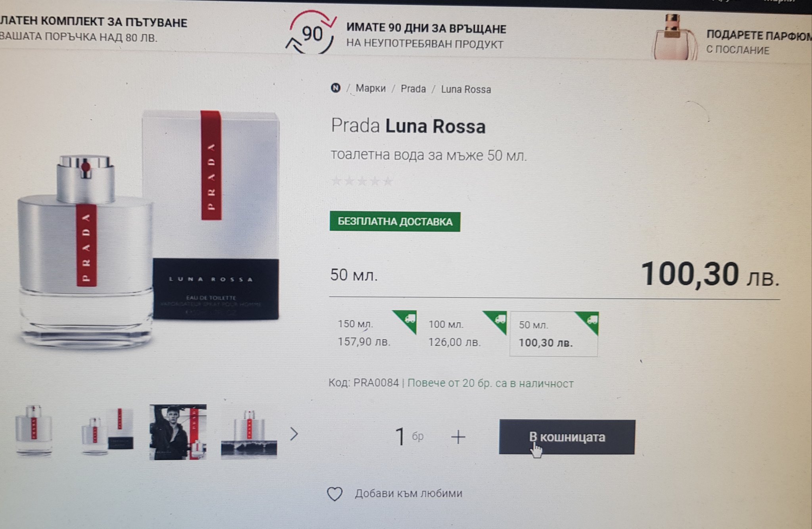Show next thumbnails with the arrow chevron
Image resolution: width=812 pixels, height=529 pixels.
294,434
